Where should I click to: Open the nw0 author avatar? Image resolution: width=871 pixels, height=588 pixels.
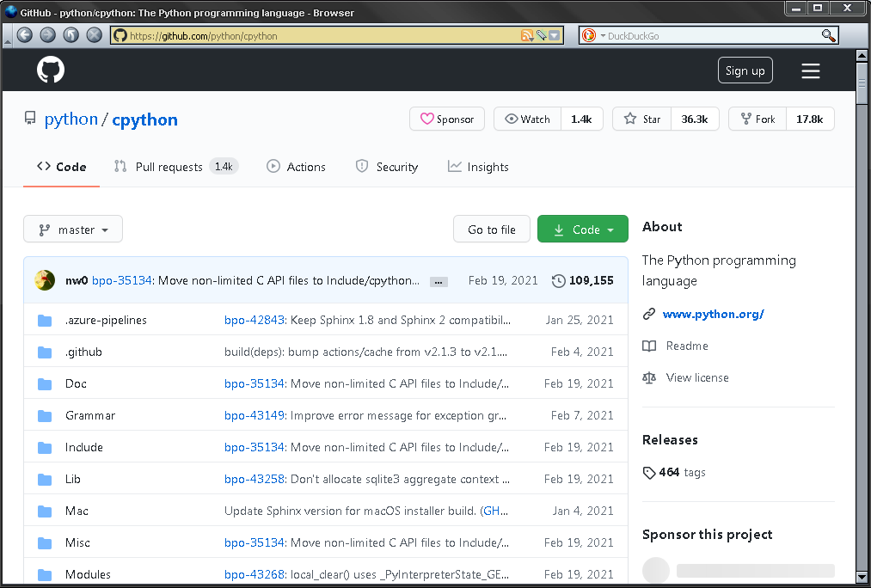coord(45,280)
